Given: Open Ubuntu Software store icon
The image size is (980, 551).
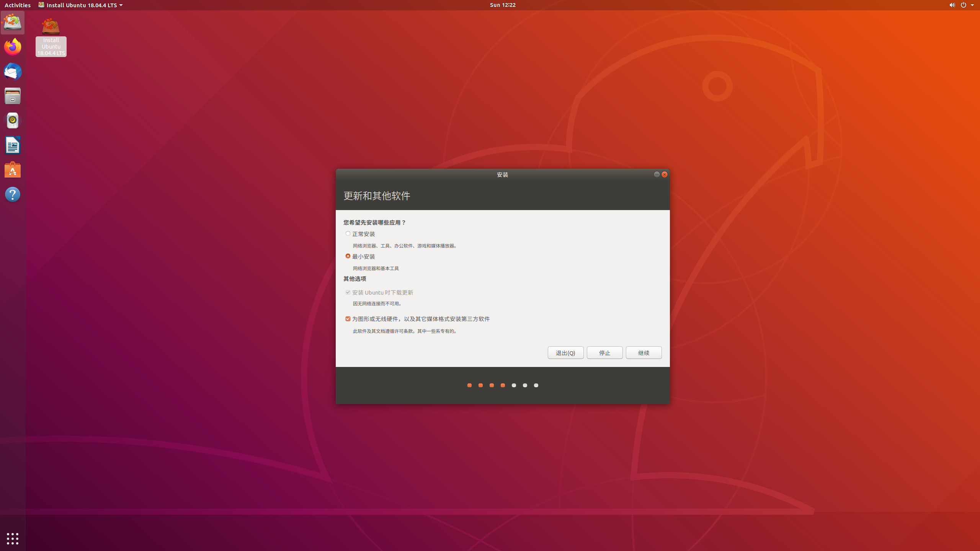Looking at the screenshot, I should (x=13, y=170).
